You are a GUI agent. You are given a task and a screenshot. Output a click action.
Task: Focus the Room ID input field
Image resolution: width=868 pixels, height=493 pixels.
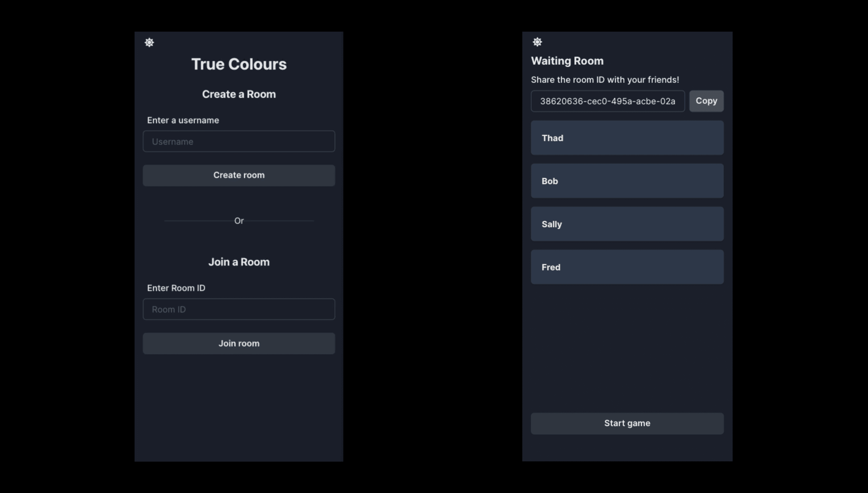[x=239, y=309]
